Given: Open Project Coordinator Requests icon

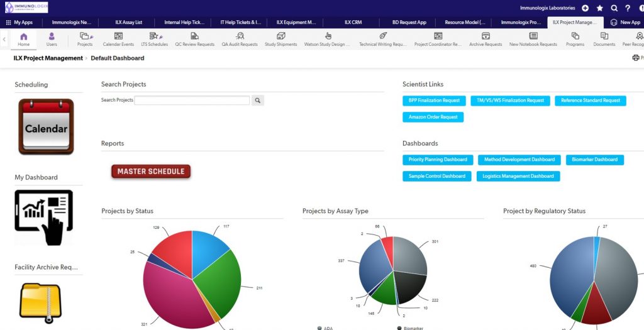Looking at the screenshot, I should point(438,40).
